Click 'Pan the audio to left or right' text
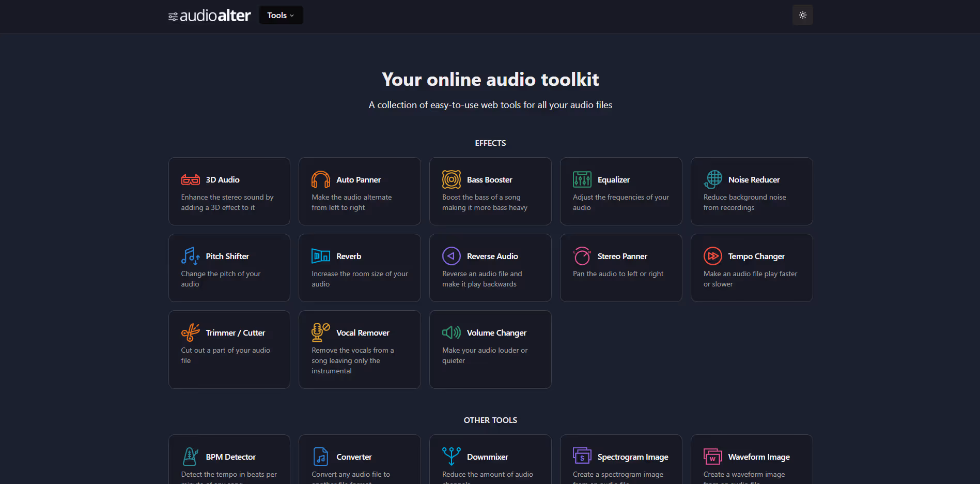The image size is (980, 484). [618, 274]
